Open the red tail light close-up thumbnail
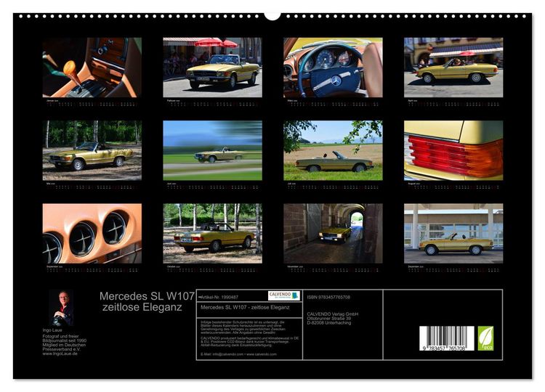545x392 pixels. 453,150
